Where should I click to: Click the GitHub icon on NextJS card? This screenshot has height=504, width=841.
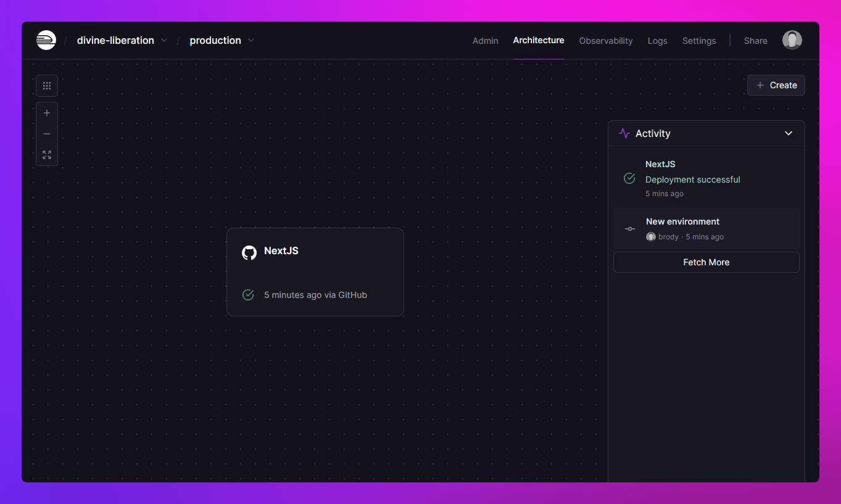[x=249, y=252]
